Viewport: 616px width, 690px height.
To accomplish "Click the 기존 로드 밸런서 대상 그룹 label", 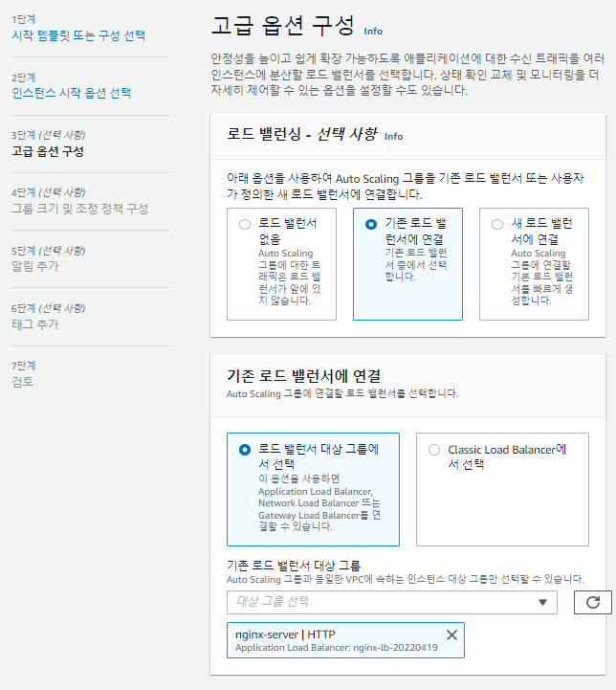I will [294, 566].
